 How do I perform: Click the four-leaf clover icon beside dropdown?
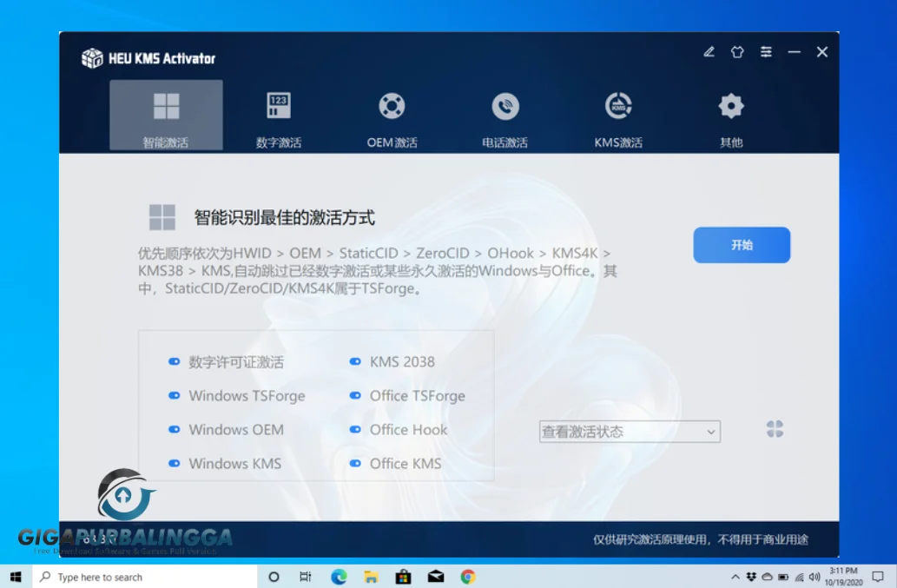(x=775, y=429)
